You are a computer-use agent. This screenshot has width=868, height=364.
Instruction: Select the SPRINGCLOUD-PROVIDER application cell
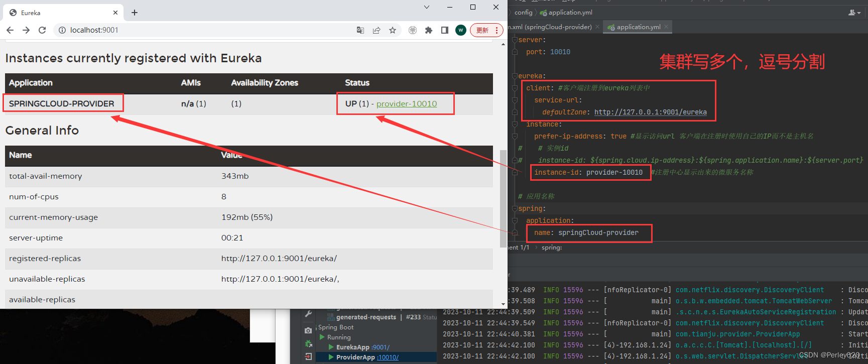(x=62, y=103)
